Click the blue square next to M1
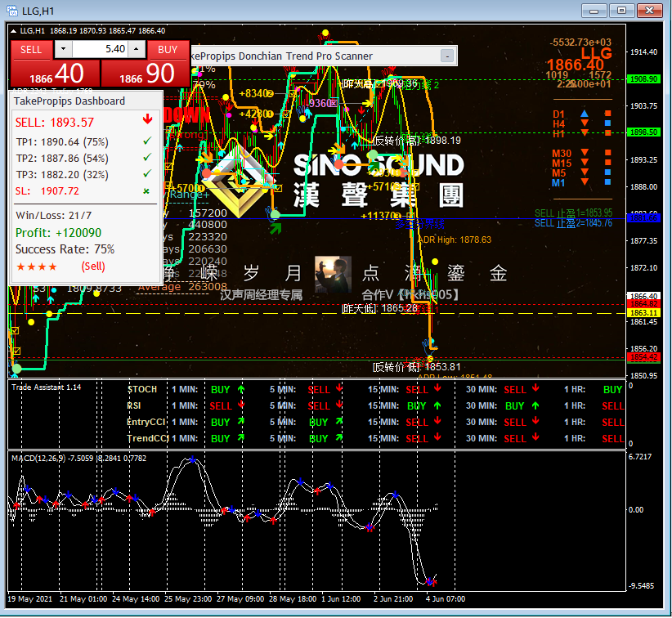This screenshot has width=672, height=618. click(x=607, y=182)
